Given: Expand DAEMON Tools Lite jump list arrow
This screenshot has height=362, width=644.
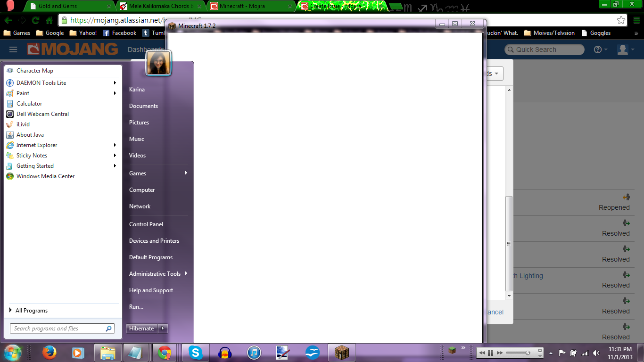Looking at the screenshot, I should coord(115,83).
